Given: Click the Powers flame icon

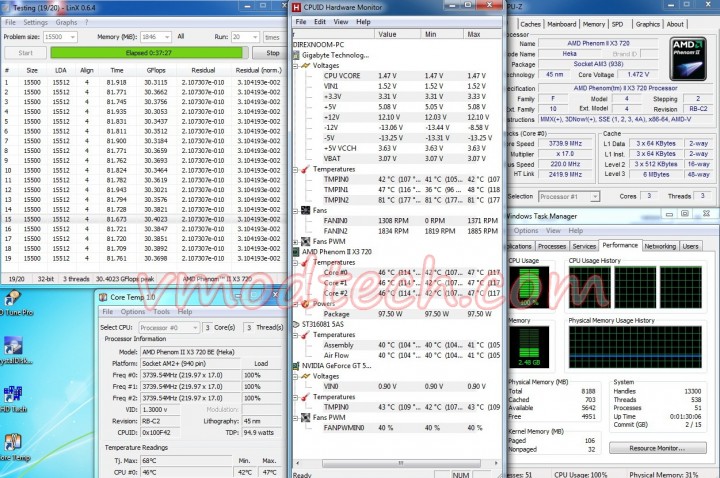Looking at the screenshot, I should [x=305, y=304].
